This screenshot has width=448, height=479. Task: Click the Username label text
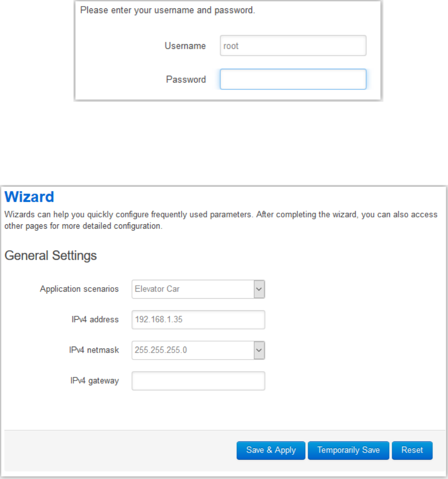click(185, 46)
